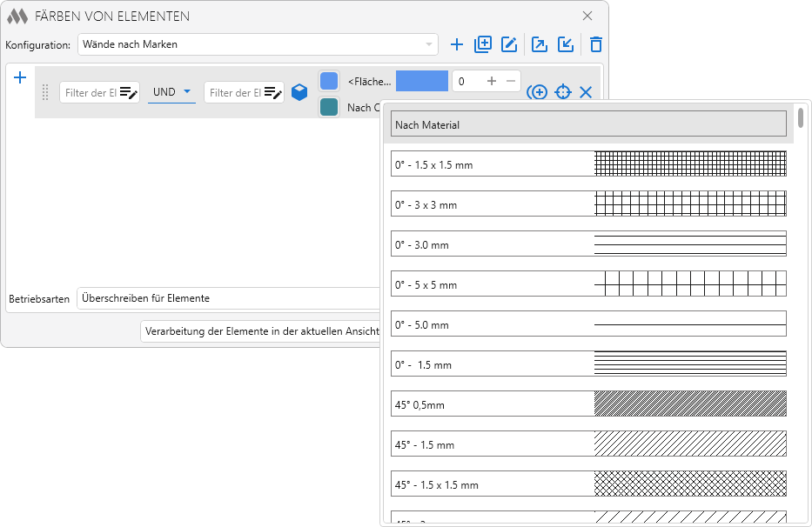Add a new coloring rule row
This screenshot has height=527, width=812.
pyautogui.click(x=20, y=78)
